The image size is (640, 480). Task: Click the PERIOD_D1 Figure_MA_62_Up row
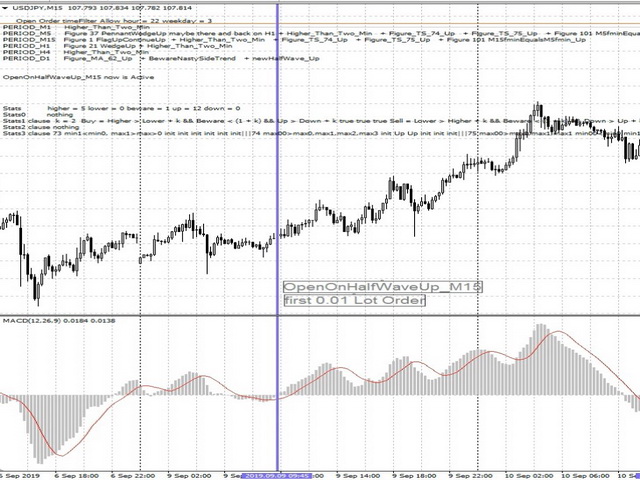161,58
